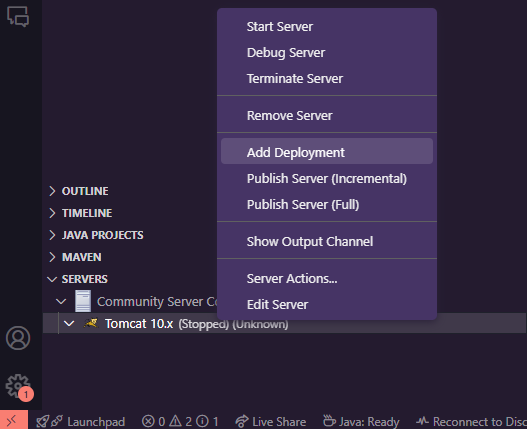Select the Tomcat 10.x server row
The width and height of the screenshot is (527, 429).
coord(284,323)
